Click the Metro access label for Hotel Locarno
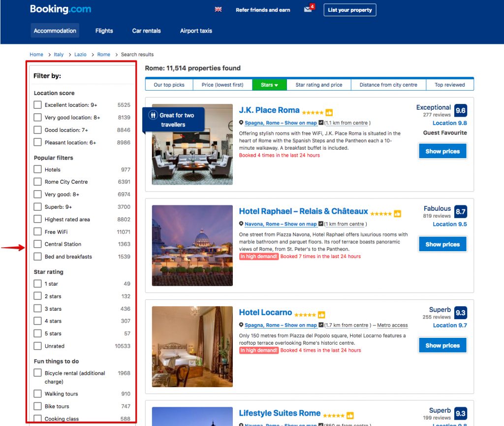This screenshot has width=504, height=426. click(392, 326)
